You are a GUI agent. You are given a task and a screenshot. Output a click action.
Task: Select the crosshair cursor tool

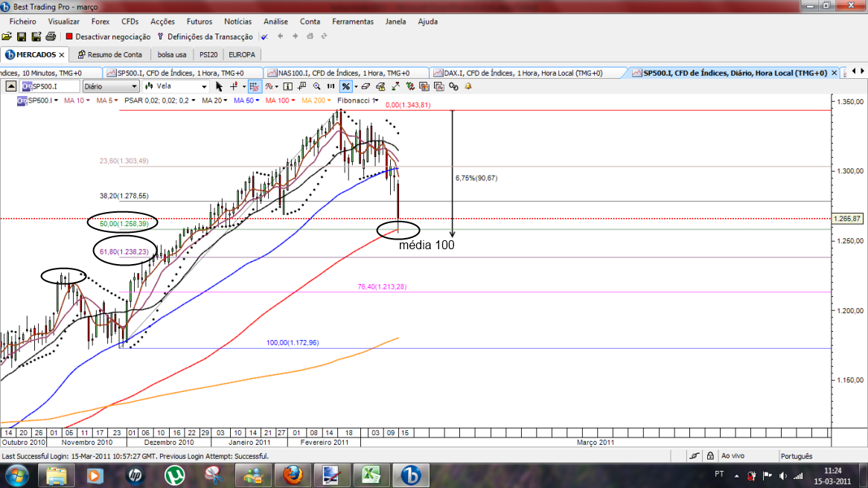click(x=234, y=86)
